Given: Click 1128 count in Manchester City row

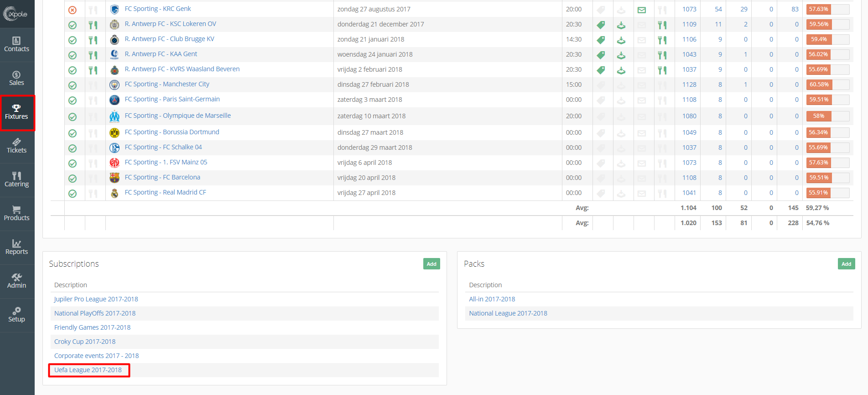Looking at the screenshot, I should pyautogui.click(x=689, y=84).
